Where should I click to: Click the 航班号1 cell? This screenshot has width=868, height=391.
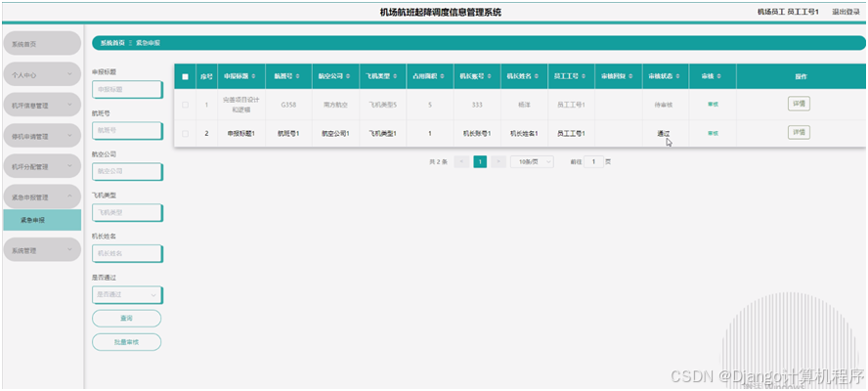click(x=288, y=134)
